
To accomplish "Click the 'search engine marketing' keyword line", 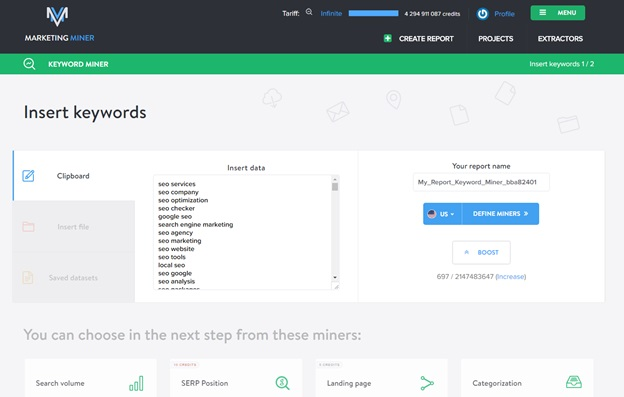I will [x=195, y=224].
